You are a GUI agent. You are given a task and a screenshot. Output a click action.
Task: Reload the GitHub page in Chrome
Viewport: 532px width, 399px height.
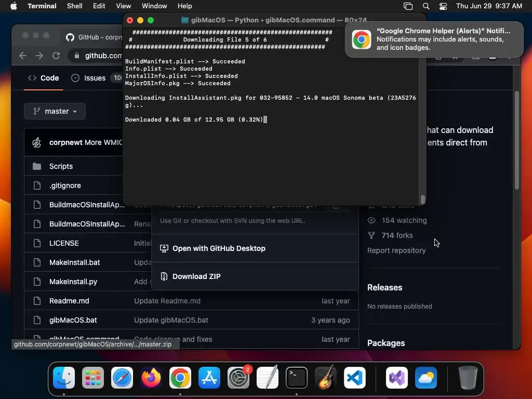pos(56,56)
